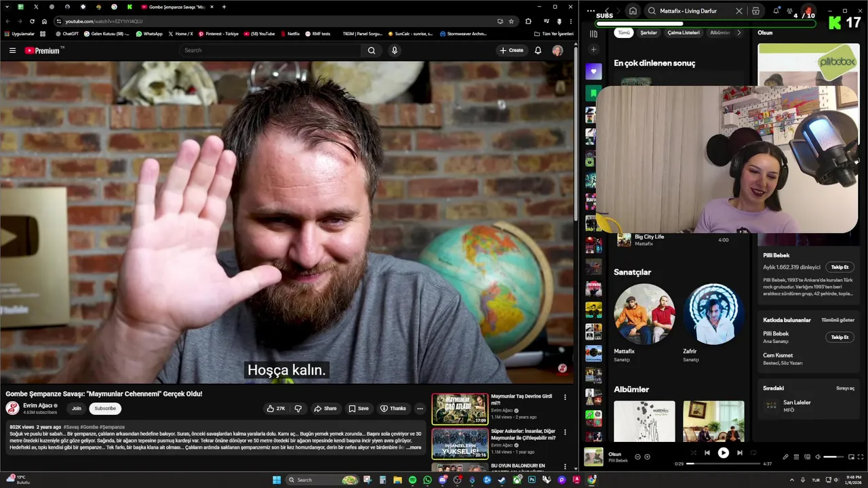Click YouTube Create button
This screenshot has height=488, width=868.
(x=511, y=50)
